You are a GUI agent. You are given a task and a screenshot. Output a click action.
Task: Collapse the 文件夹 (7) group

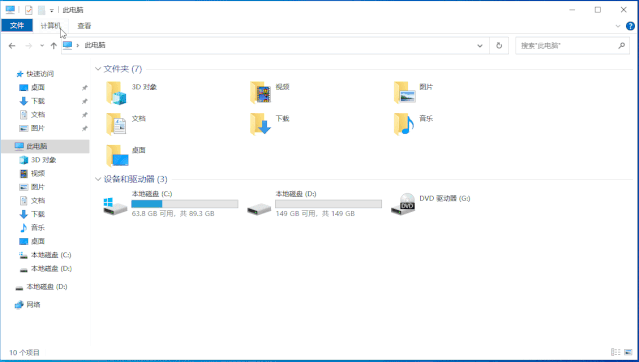[98, 69]
